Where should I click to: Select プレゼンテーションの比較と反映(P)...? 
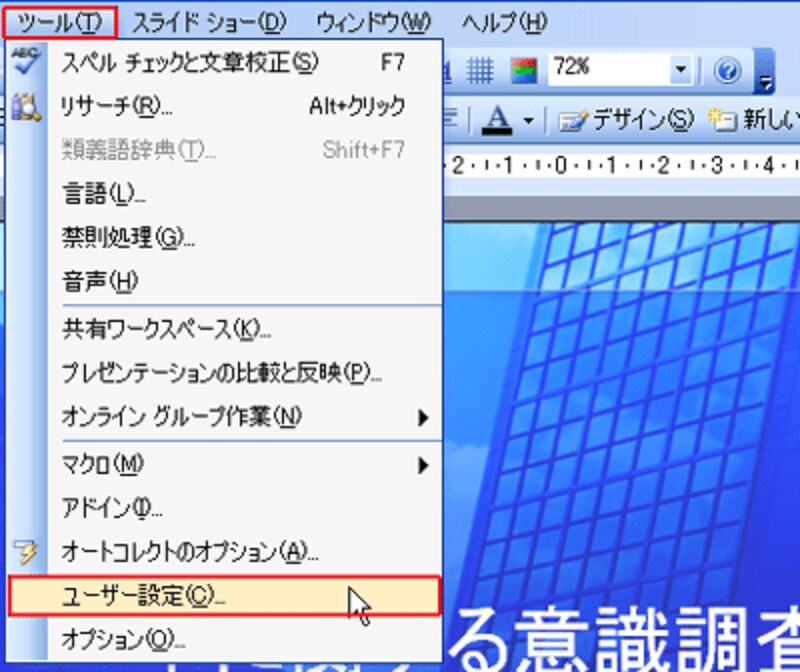[224, 373]
